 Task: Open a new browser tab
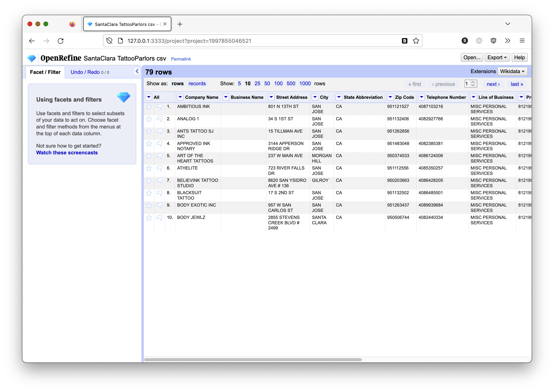point(180,24)
